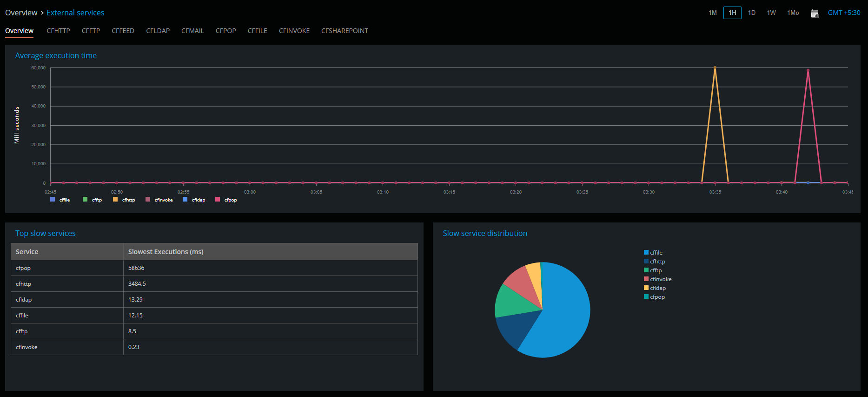Switch to the CFPOP tab

pos(225,31)
